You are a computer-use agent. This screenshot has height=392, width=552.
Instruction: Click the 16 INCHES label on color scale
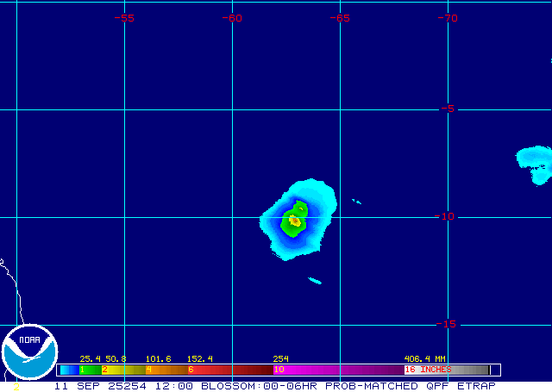click(x=429, y=370)
